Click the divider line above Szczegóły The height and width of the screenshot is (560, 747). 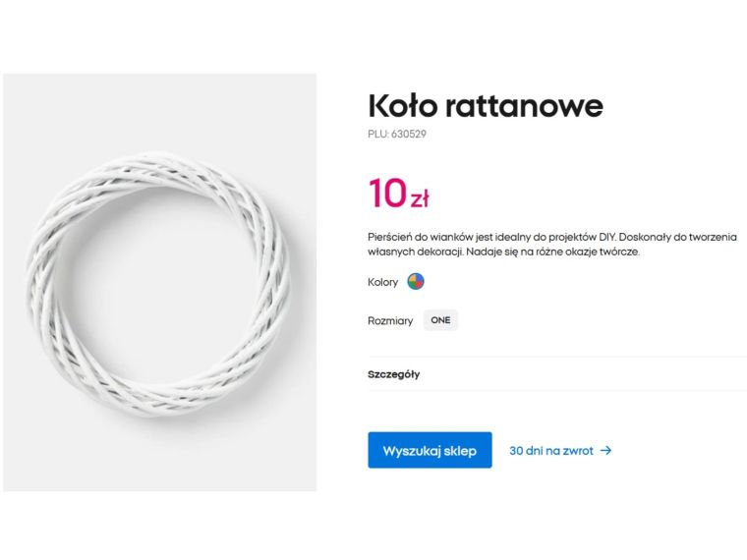pyautogui.click(x=556, y=357)
